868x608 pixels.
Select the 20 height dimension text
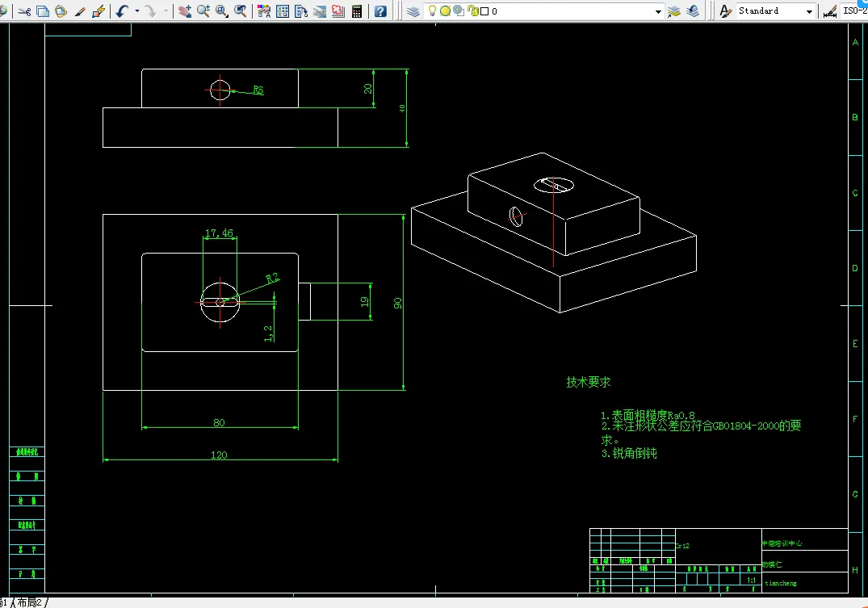(x=368, y=89)
